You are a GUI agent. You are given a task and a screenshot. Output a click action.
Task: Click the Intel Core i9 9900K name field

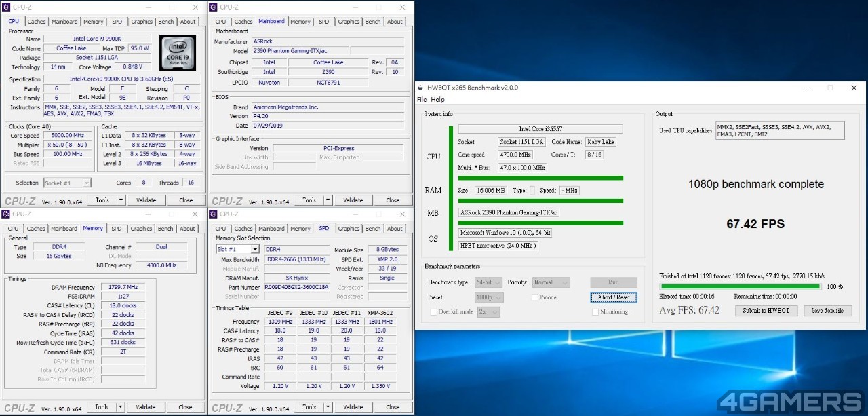[x=98, y=39]
